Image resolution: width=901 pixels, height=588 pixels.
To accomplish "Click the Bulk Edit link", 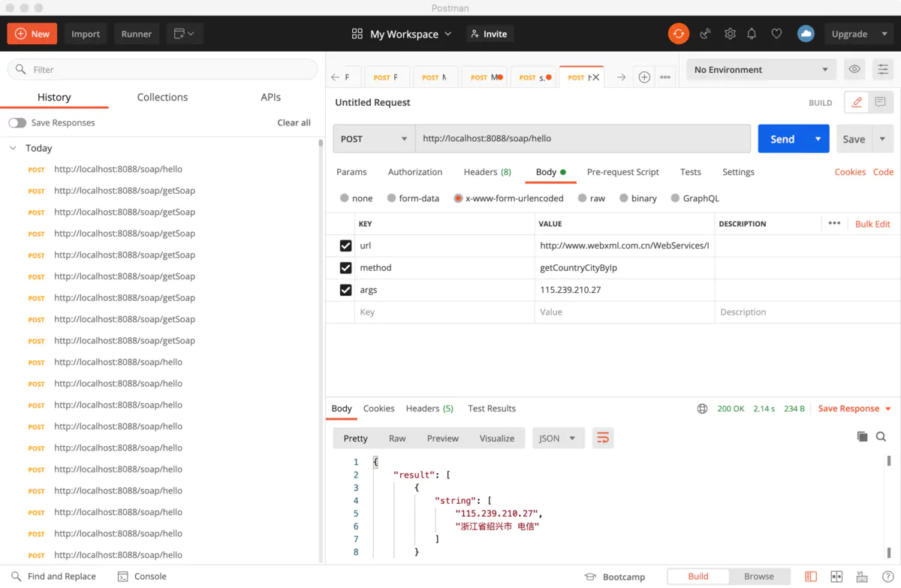I will point(872,224).
